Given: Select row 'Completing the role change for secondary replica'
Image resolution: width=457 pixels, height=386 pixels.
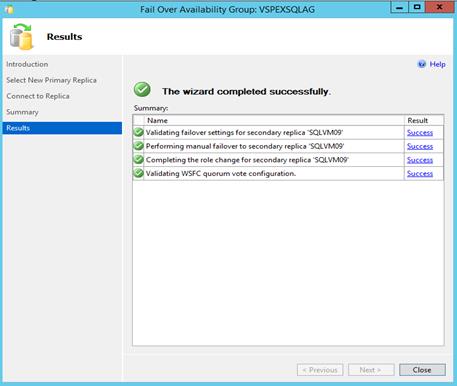Looking at the screenshot, I should (x=288, y=160).
